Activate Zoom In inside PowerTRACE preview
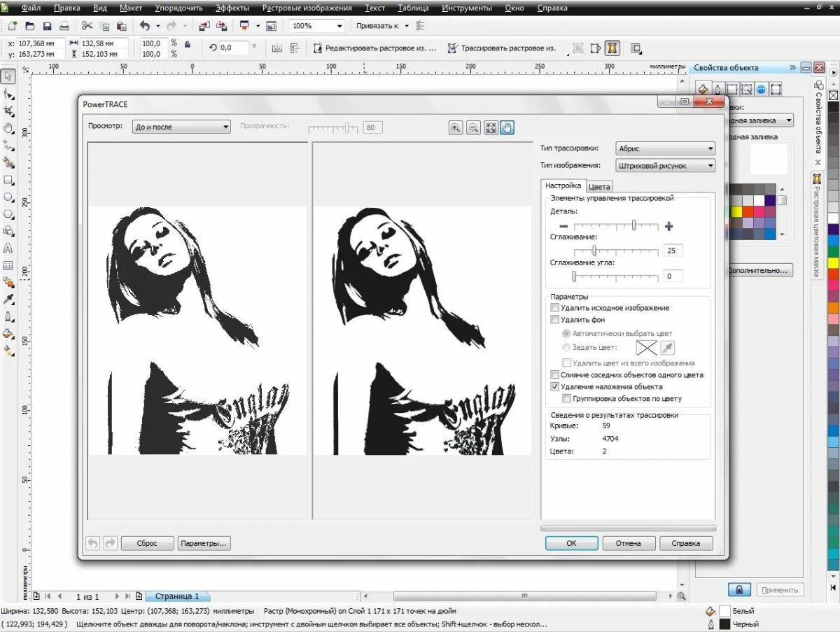This screenshot has width=840, height=632. pyautogui.click(x=456, y=127)
